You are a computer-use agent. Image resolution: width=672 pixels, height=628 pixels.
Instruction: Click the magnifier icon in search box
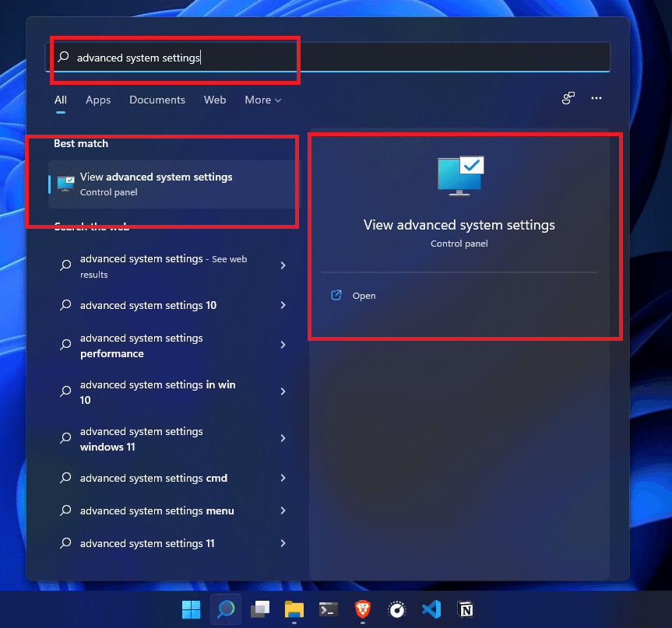[63, 57]
